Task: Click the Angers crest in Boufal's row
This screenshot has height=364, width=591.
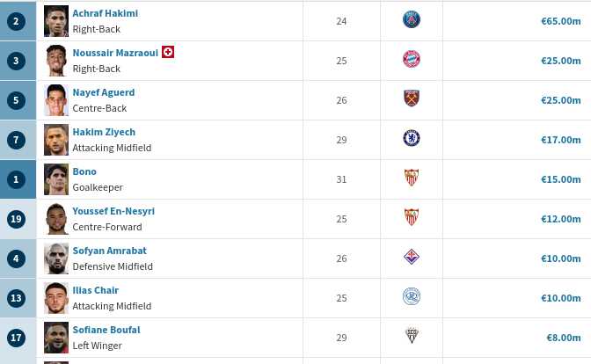Action: click(x=411, y=336)
